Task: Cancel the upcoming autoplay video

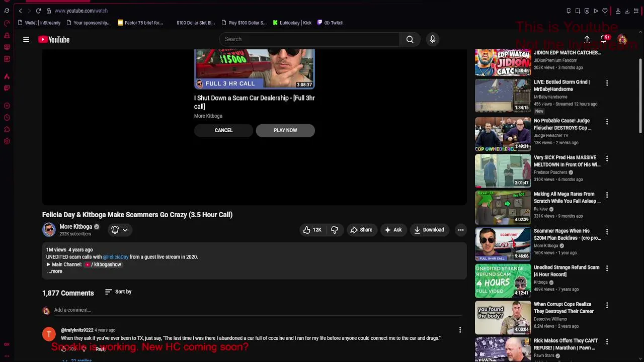Action: click(223, 130)
